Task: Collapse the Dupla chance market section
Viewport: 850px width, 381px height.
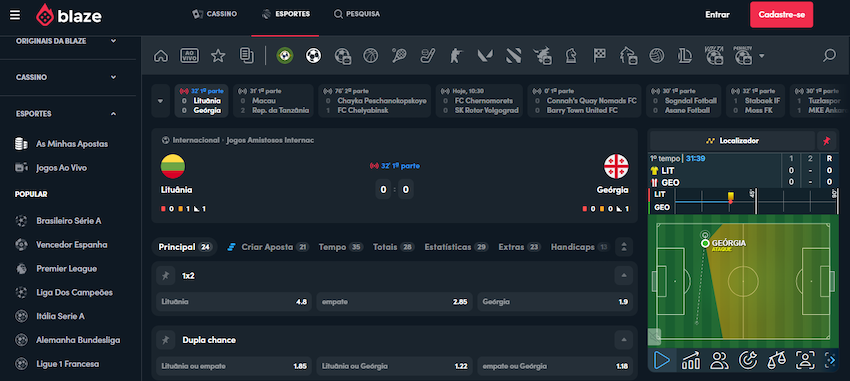Action: (623, 340)
